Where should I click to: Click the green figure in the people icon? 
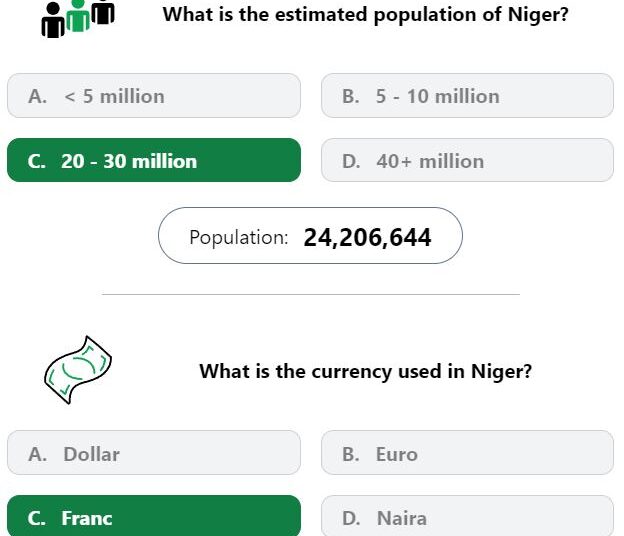click(x=78, y=15)
